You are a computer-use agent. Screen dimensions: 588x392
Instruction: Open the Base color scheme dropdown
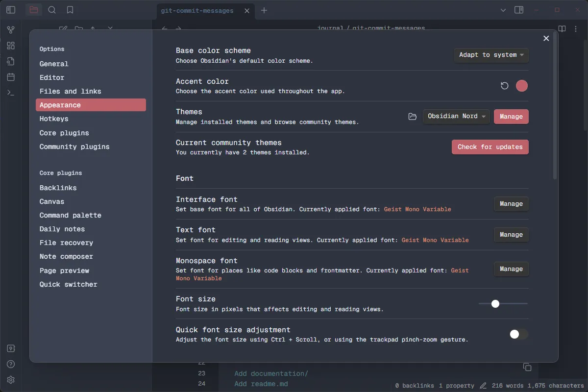[x=491, y=55]
